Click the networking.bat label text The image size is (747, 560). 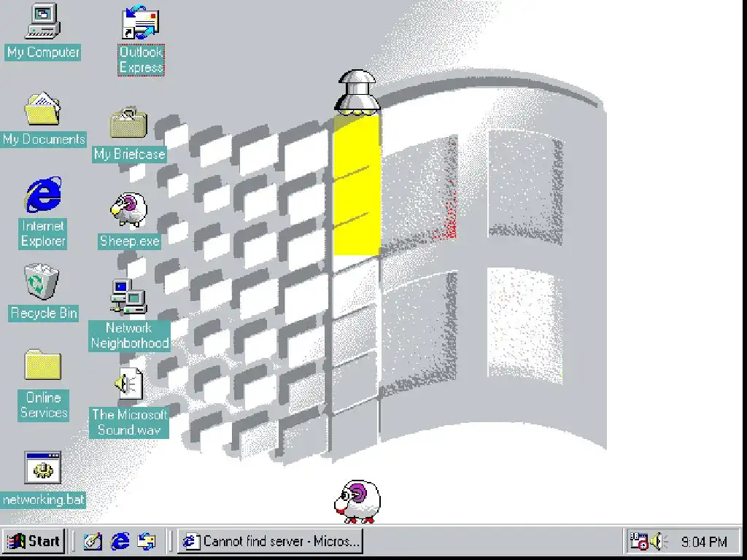43,500
